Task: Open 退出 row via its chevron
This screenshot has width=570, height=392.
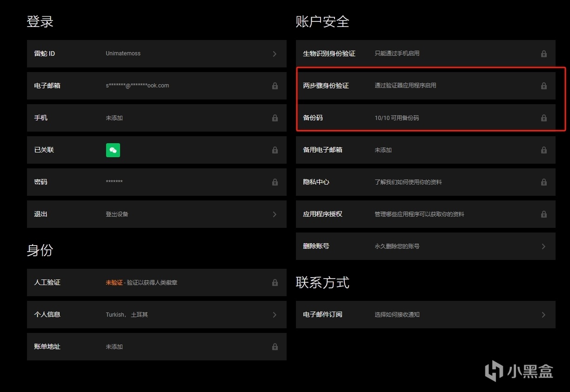Action: 275,214
